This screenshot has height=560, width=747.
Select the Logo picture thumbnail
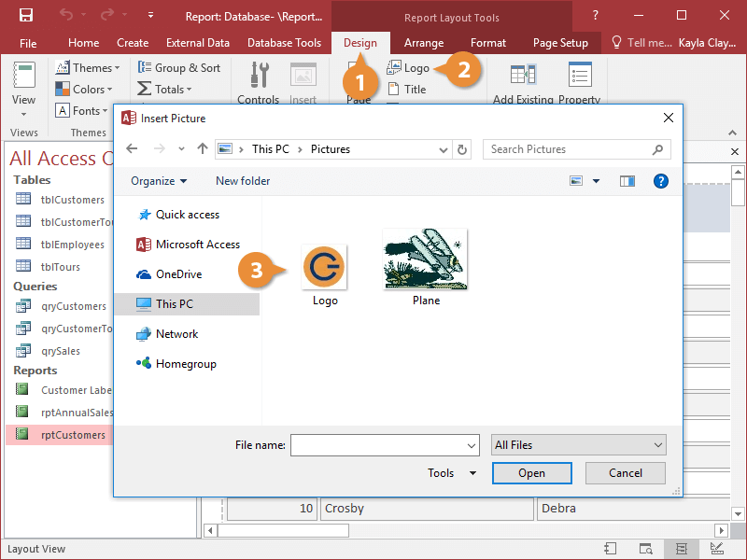(x=325, y=269)
